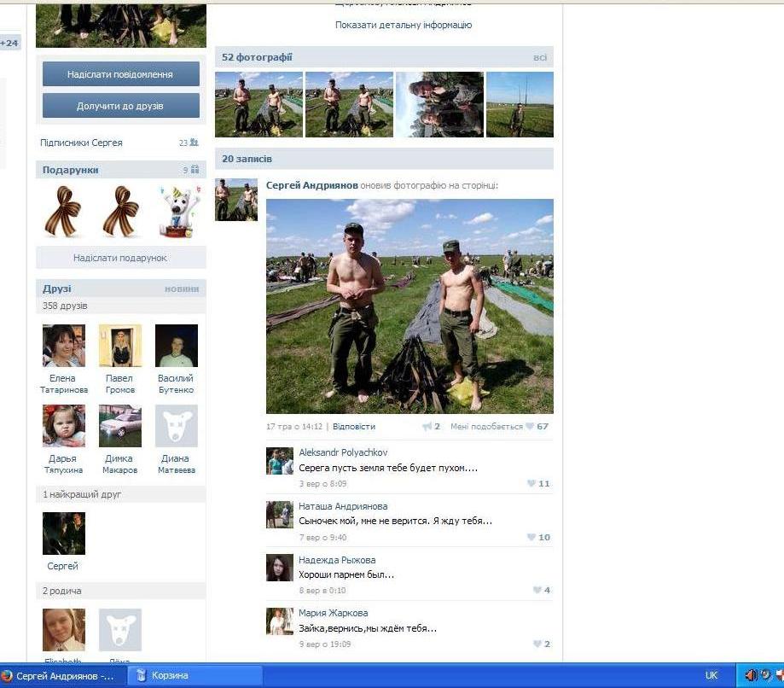Screen dimensions: 784x688
Task: Click the Елена Татаринова name link
Action: tap(63, 384)
